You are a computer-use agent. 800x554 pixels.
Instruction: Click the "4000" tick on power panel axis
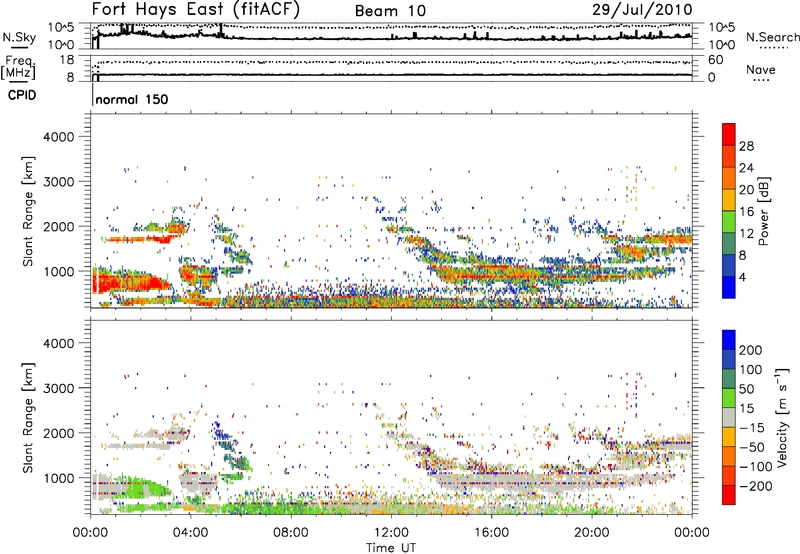(x=59, y=137)
